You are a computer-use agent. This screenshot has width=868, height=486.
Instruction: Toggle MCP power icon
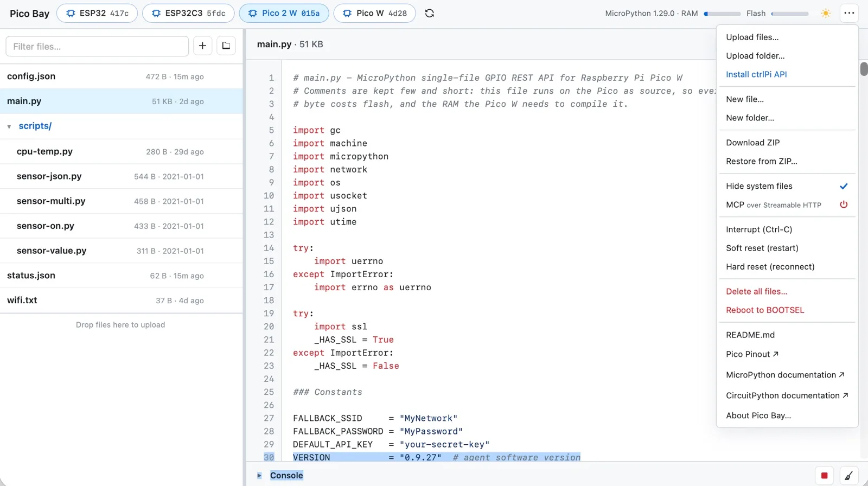tap(844, 204)
